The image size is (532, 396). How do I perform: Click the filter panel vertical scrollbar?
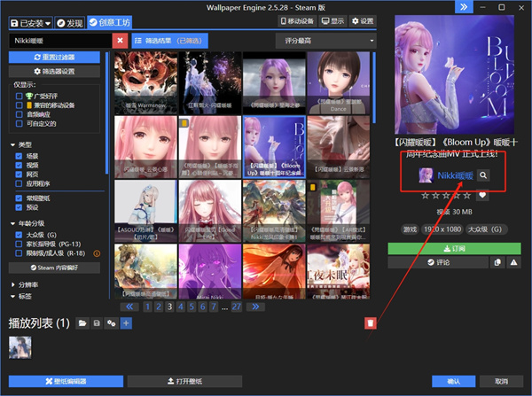107,113
